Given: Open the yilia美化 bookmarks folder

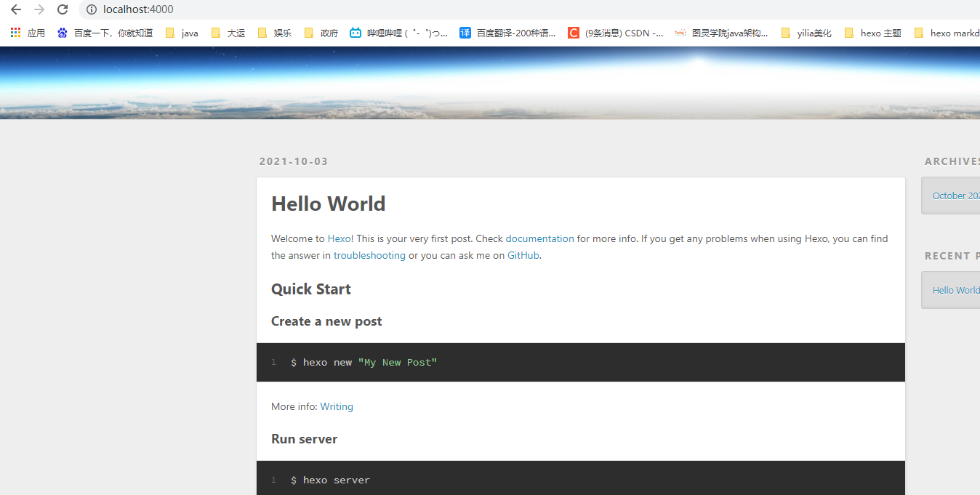Looking at the screenshot, I should [x=806, y=33].
